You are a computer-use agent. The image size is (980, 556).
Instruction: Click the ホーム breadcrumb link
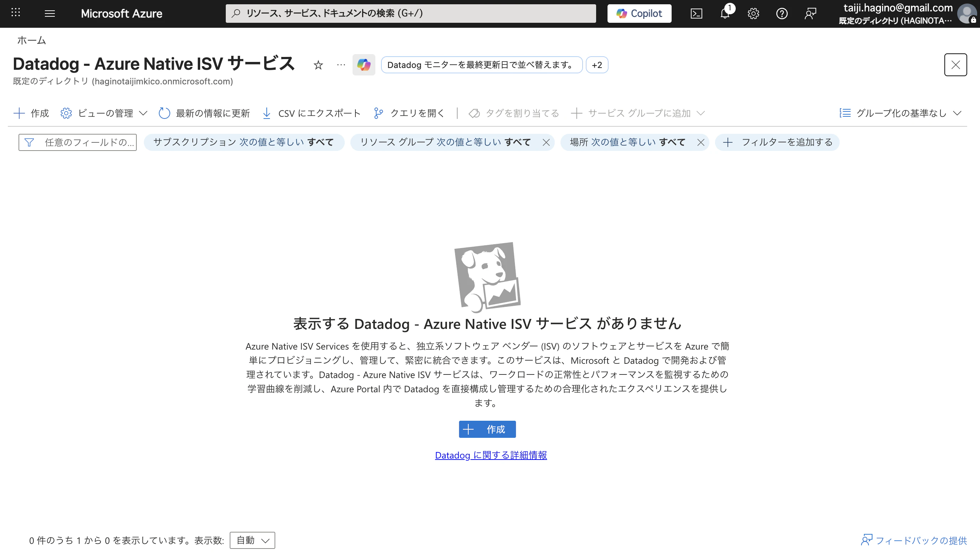click(31, 40)
